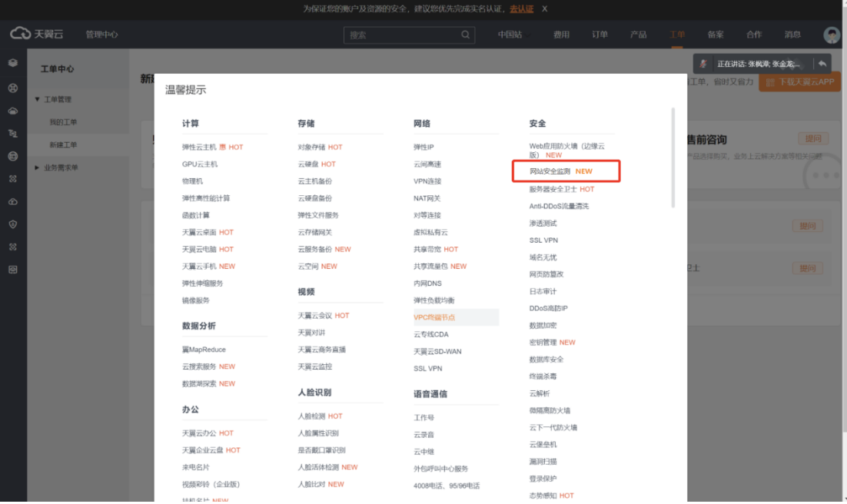Click the 去认证 link in banner
Viewport: 847px width, 504px height.
(521, 8)
